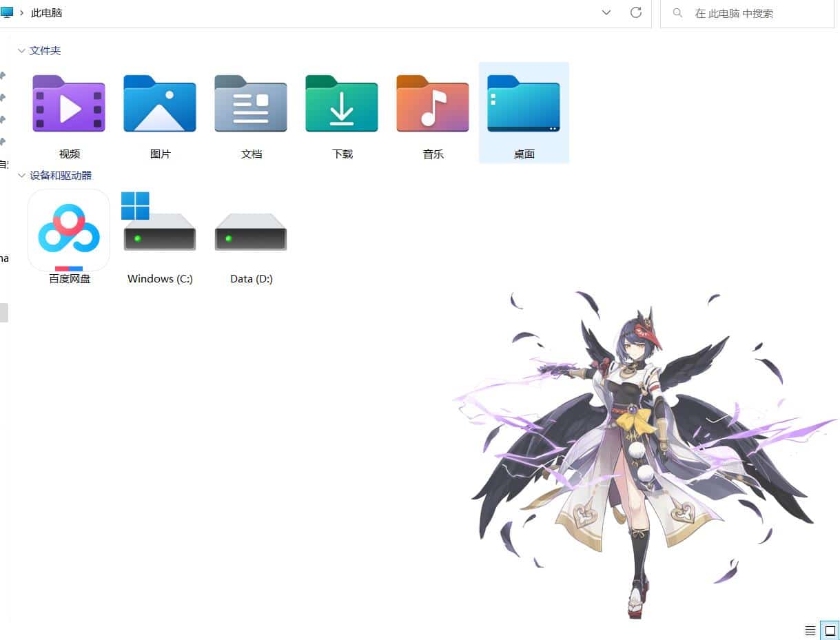Click the 此电脑 monitor icon in address bar

click(x=7, y=12)
